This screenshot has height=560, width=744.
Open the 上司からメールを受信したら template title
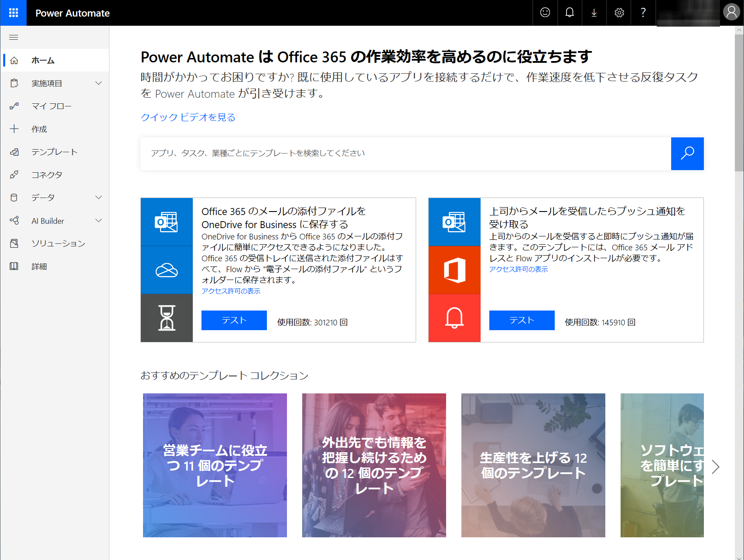coord(587,218)
